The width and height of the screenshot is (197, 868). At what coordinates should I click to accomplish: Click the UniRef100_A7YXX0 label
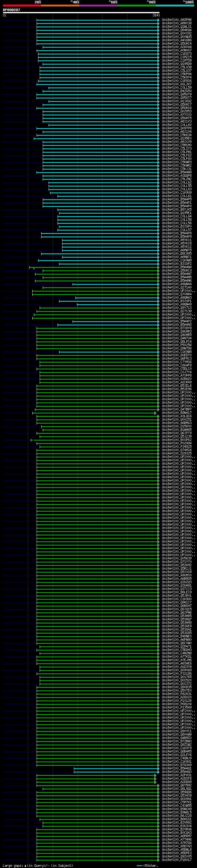(x=177, y=115)
